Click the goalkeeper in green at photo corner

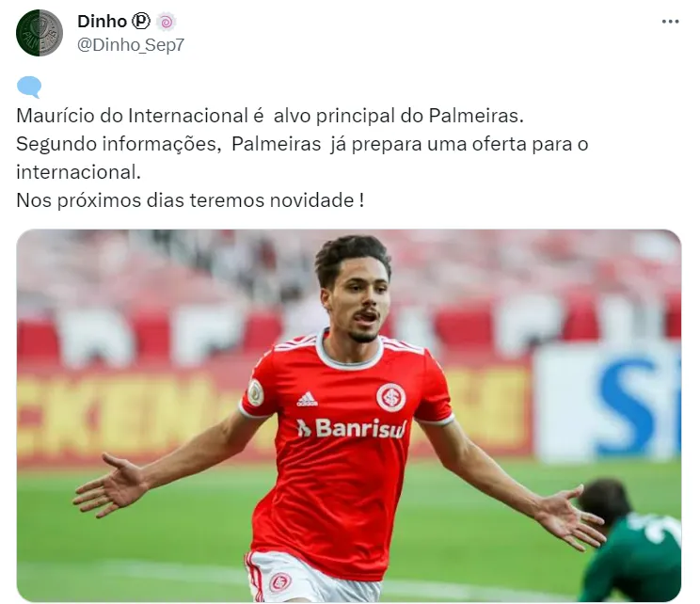click(628, 541)
